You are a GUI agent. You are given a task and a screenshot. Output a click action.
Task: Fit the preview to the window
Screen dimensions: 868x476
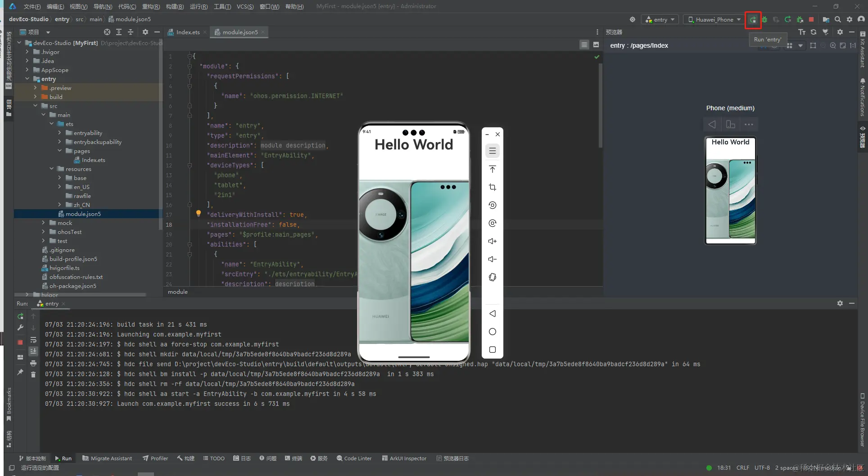(x=843, y=45)
